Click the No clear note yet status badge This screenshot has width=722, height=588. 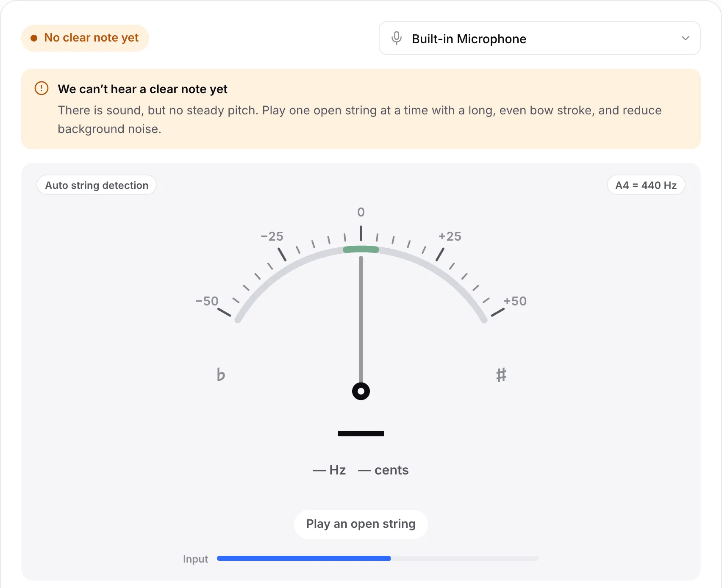[x=85, y=38]
